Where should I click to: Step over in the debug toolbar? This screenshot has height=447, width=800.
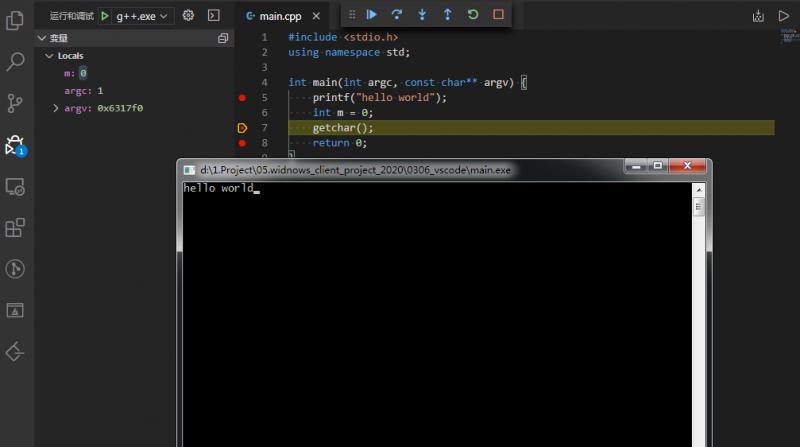pos(396,15)
